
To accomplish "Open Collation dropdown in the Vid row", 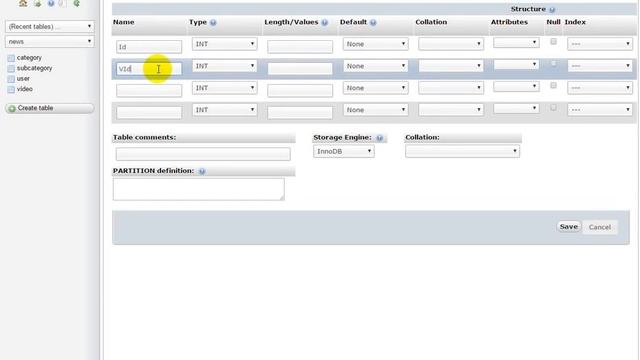I will pos(451,66).
